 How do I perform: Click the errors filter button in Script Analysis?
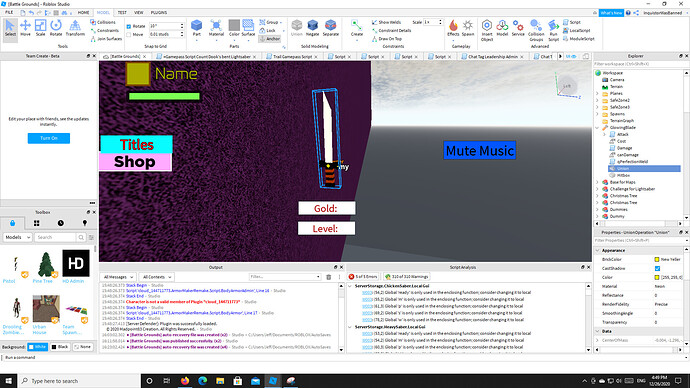pyautogui.click(x=363, y=277)
